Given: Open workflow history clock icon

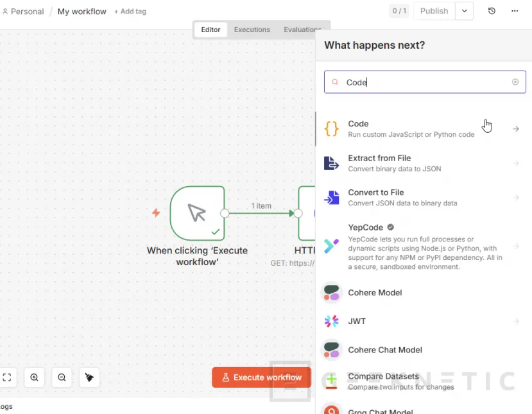Looking at the screenshot, I should coord(492,11).
